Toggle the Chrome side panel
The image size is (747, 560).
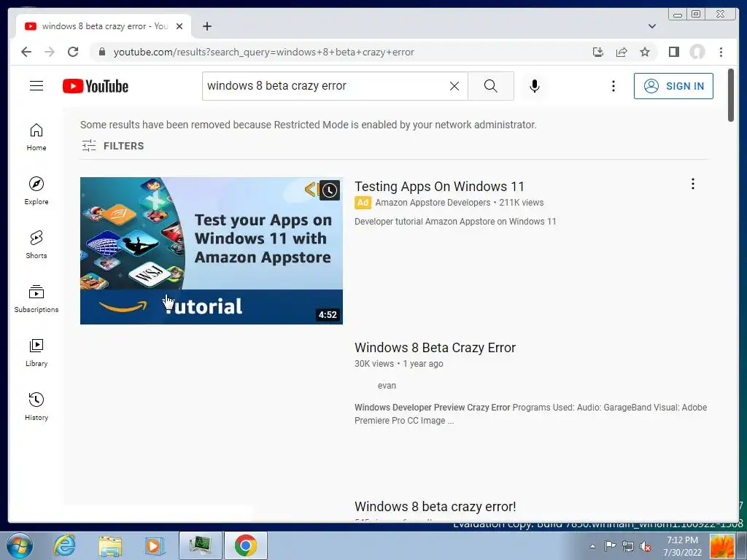coord(673,52)
